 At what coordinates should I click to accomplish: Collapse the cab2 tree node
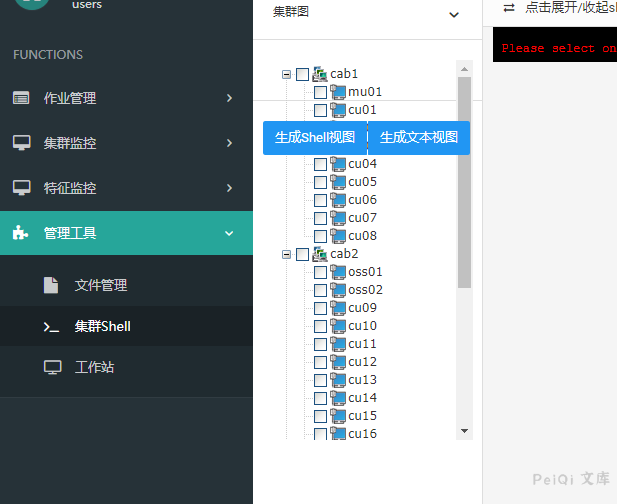pos(287,254)
